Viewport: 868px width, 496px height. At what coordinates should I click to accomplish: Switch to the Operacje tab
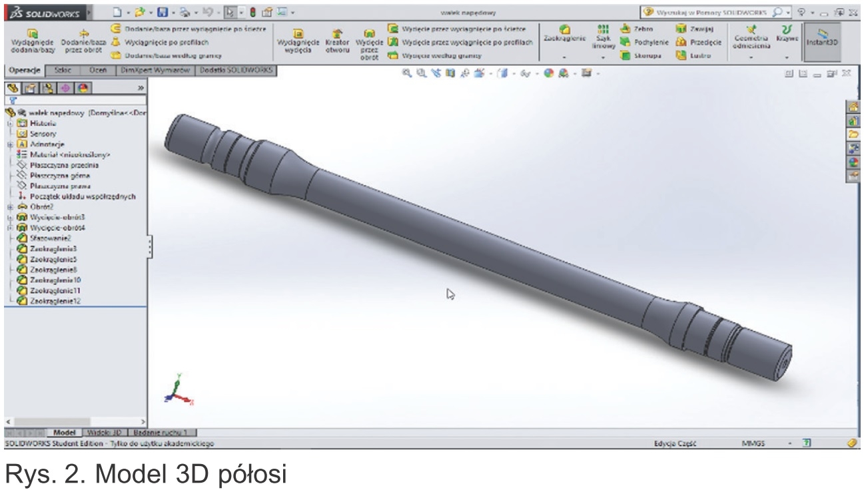[x=24, y=70]
